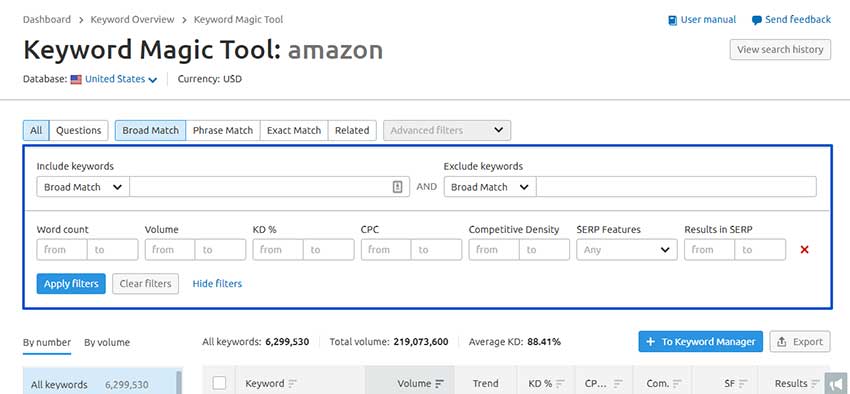
Task: Click the US flag icon beside Database
Action: pyautogui.click(x=76, y=79)
